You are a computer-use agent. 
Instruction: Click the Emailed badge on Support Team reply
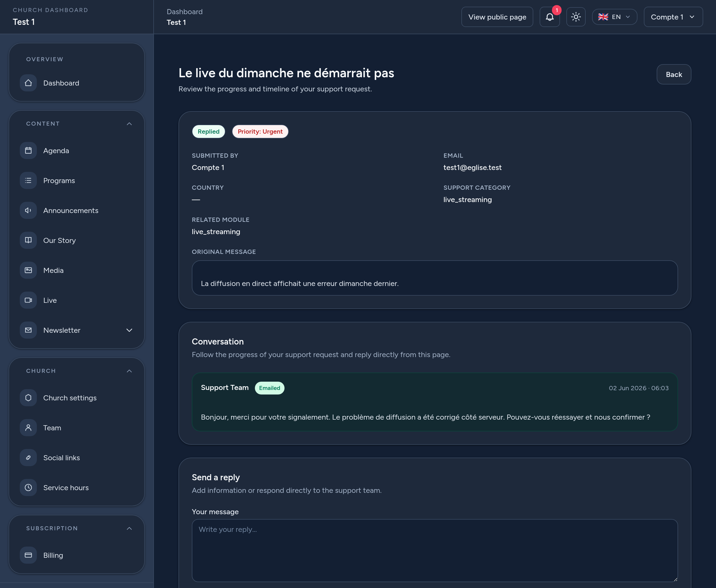[270, 388]
